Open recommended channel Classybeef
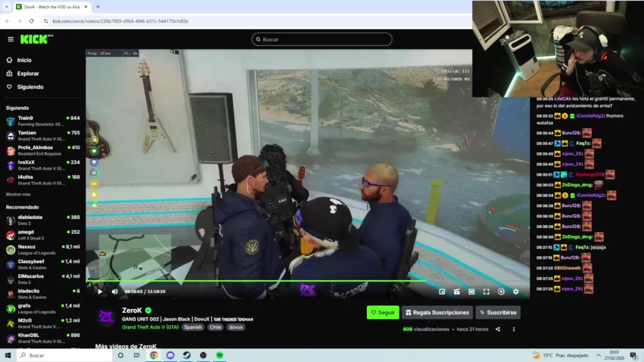This screenshot has height=362, width=644. [x=43, y=264]
